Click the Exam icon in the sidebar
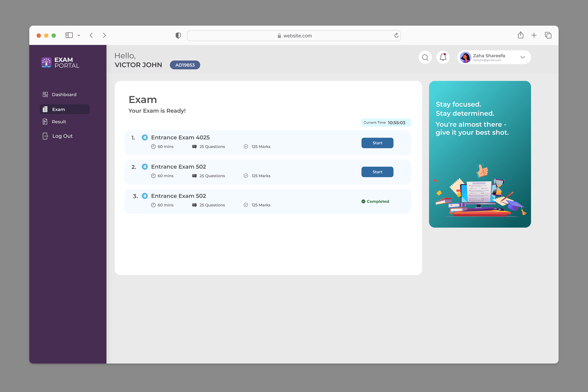 tap(45, 109)
